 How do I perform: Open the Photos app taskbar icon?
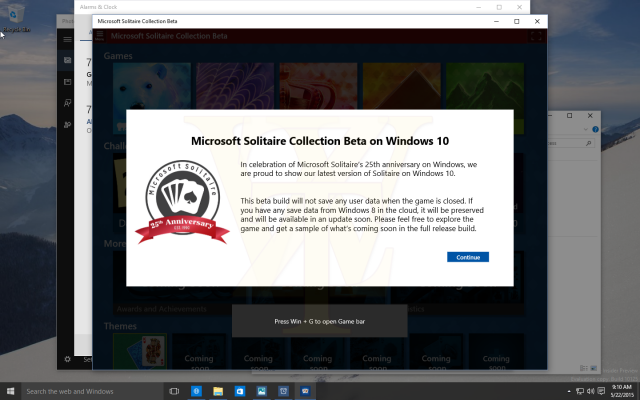pyautogui.click(x=262, y=391)
